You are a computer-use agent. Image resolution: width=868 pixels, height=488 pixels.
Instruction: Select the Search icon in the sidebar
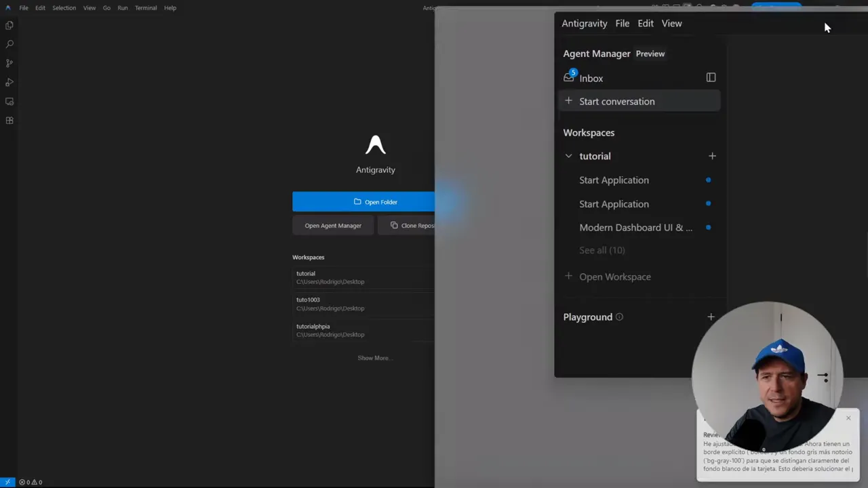(x=9, y=43)
